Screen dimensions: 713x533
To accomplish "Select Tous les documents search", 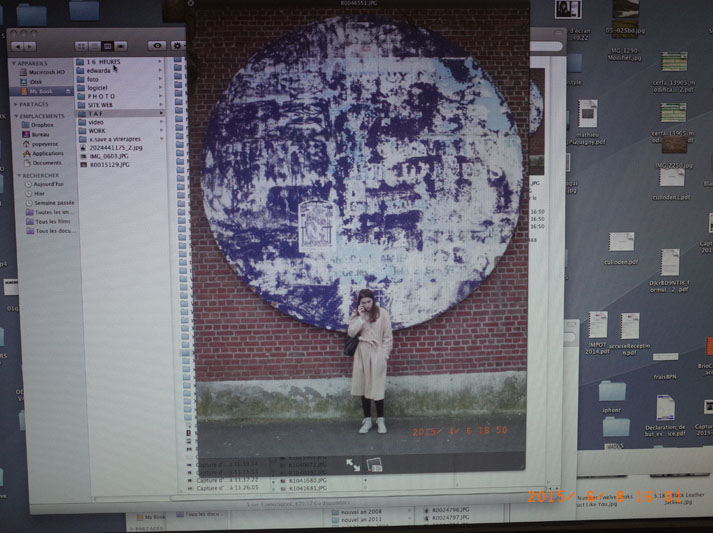I will (x=50, y=231).
